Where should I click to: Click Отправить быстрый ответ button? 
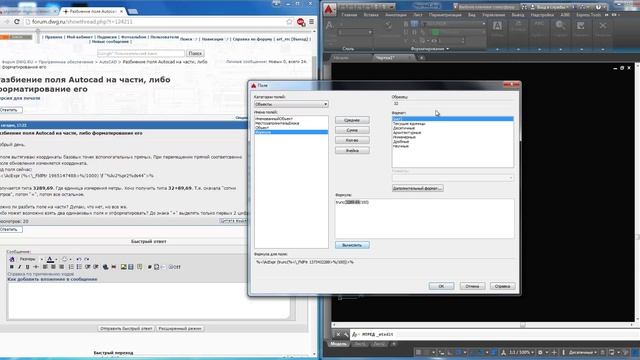coord(126,329)
